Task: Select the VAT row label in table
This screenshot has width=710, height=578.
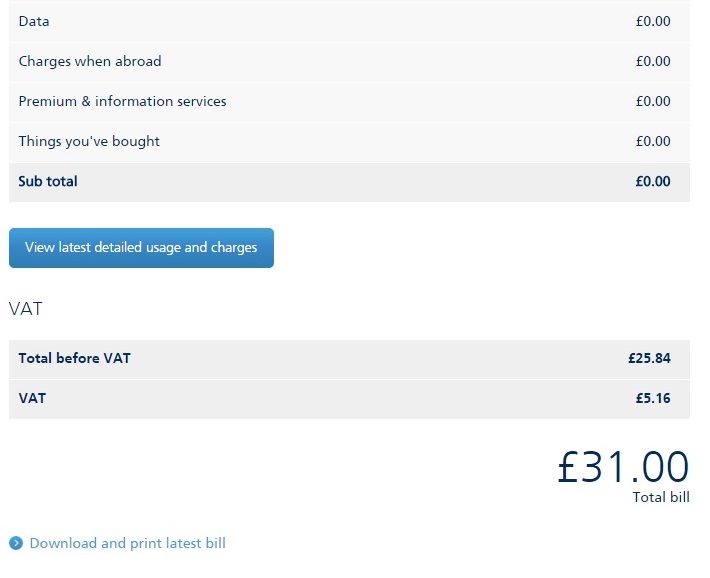Action: [x=32, y=398]
